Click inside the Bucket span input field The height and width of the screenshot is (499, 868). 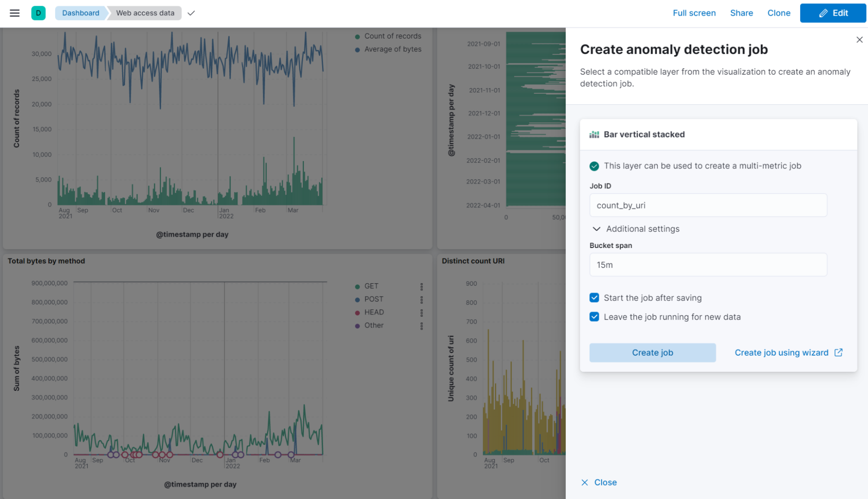coord(708,264)
